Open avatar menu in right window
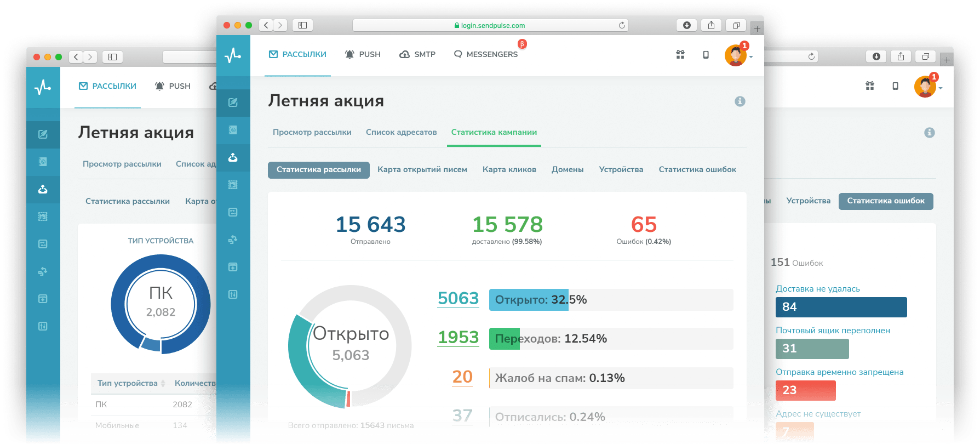 pos(925,86)
